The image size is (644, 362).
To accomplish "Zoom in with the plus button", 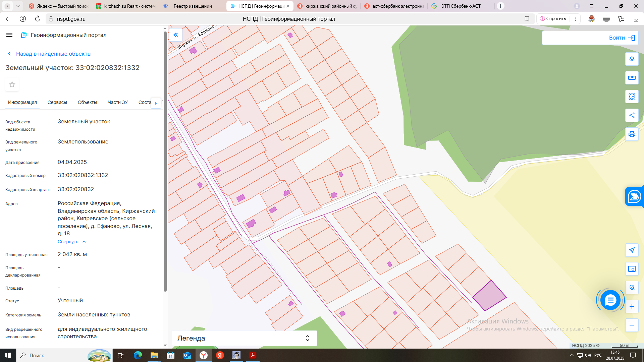I will pyautogui.click(x=632, y=306).
